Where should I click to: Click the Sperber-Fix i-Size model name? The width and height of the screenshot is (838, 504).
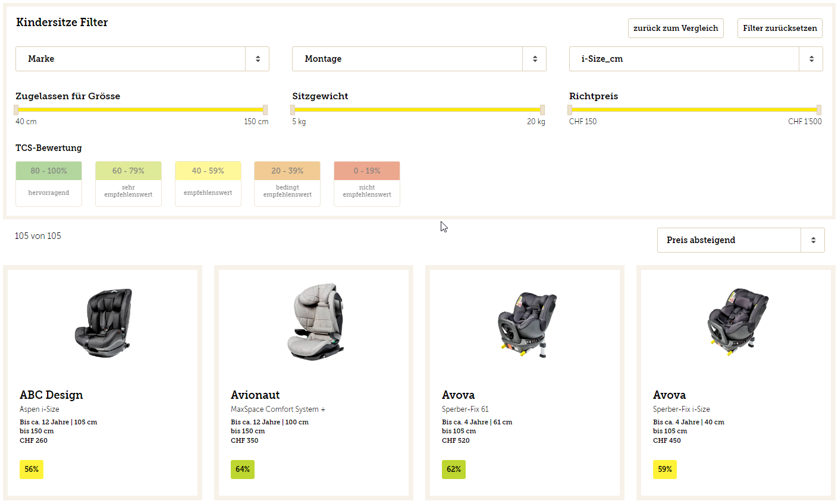[x=682, y=409]
